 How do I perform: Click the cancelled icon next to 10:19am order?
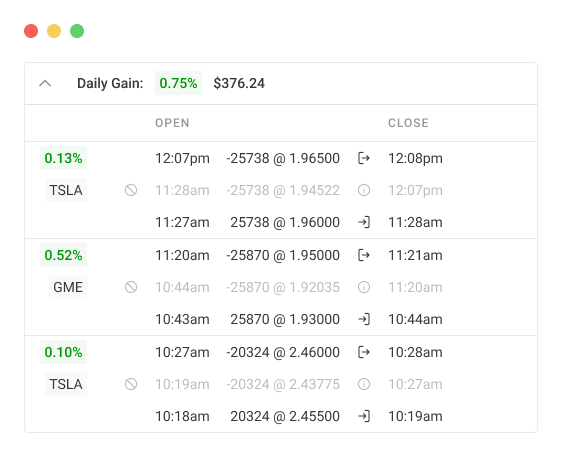[131, 384]
